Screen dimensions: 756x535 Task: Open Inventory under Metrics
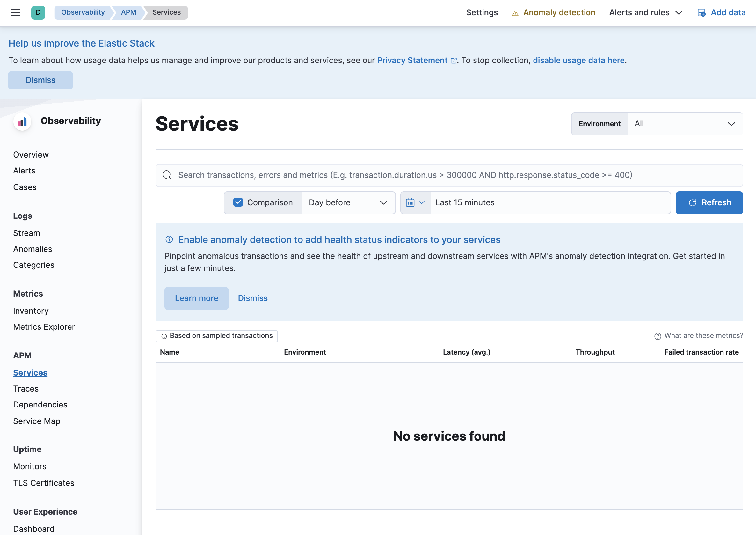point(31,311)
